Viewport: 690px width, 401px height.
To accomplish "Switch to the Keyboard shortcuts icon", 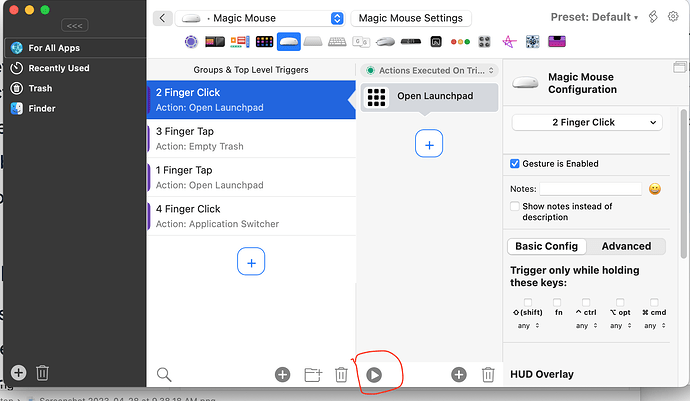I will click(337, 42).
